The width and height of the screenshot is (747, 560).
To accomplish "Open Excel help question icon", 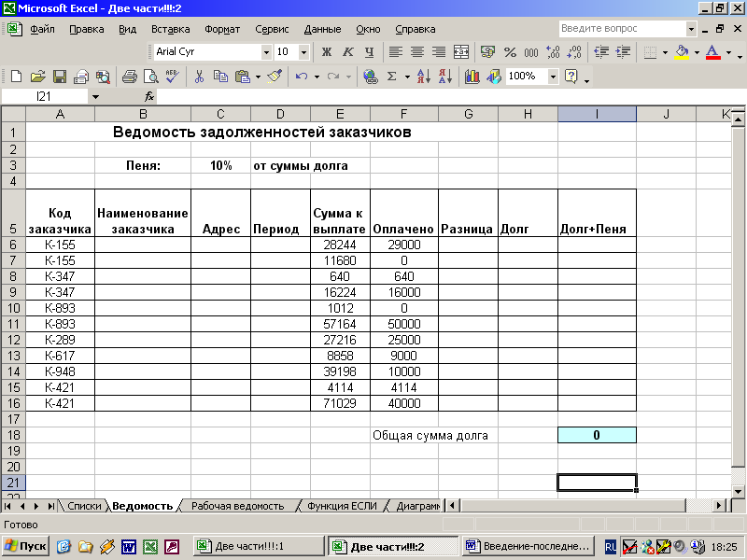I will (571, 77).
